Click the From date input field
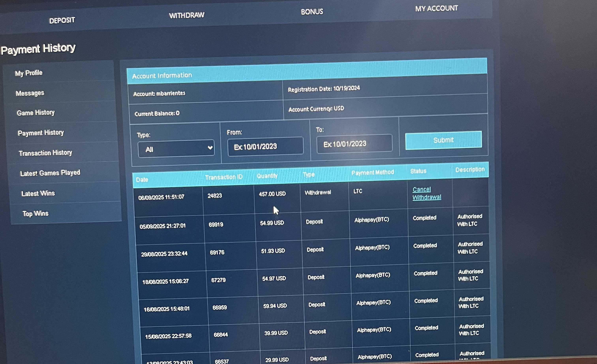This screenshot has height=364, width=597. 265,146
